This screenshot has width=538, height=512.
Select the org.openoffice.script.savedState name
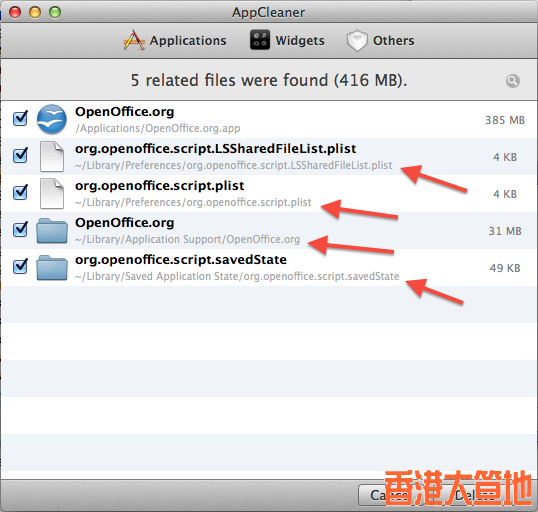click(181, 260)
